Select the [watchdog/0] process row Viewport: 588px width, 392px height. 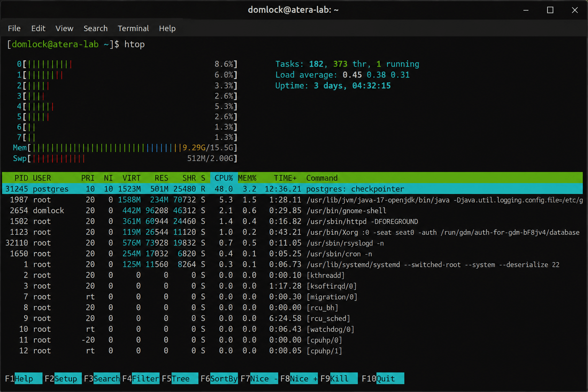[x=292, y=329]
